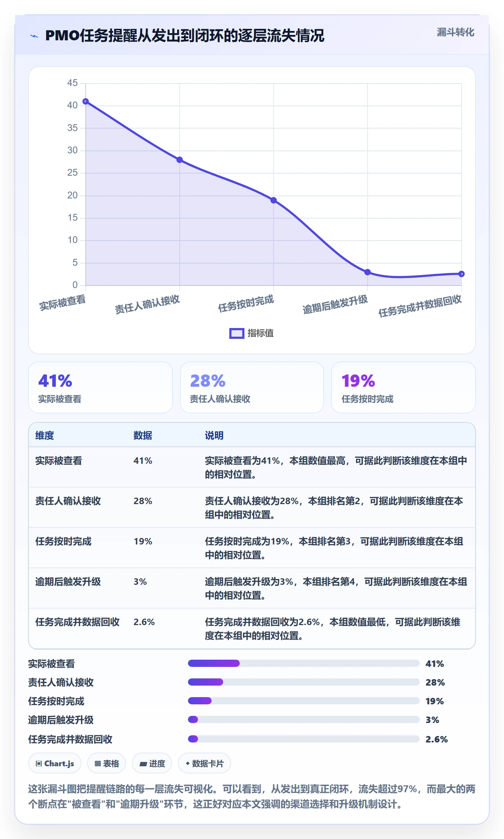Click the 实际被查看 x-axis label on the chart
The image size is (504, 839).
[62, 302]
